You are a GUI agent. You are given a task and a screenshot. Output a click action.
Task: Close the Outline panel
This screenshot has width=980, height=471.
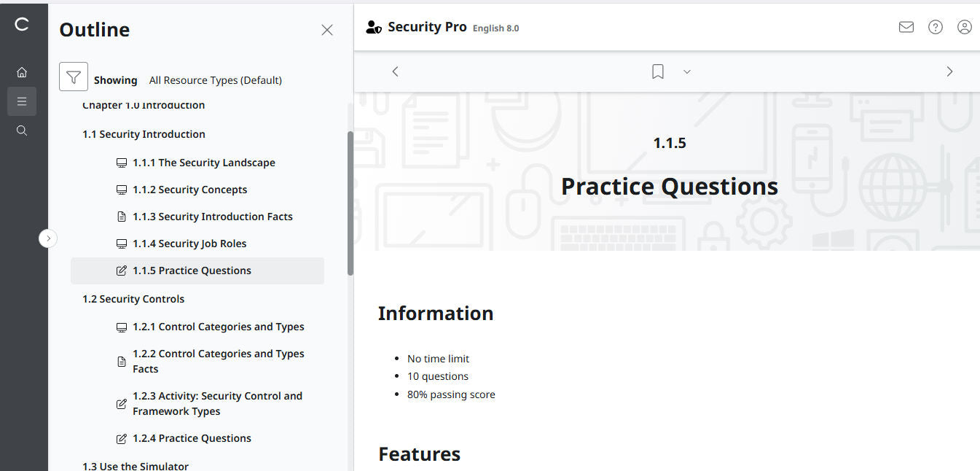pos(326,30)
